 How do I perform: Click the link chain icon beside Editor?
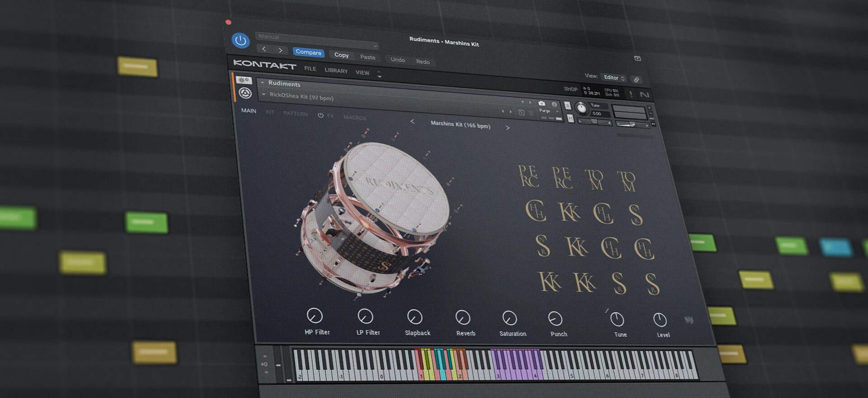pos(636,80)
